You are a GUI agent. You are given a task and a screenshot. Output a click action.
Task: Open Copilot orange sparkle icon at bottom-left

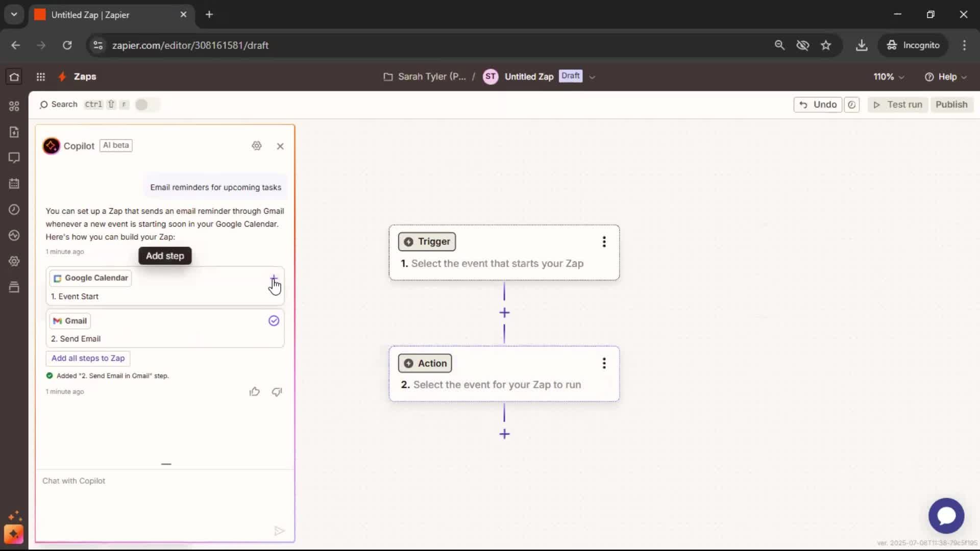pyautogui.click(x=14, y=534)
